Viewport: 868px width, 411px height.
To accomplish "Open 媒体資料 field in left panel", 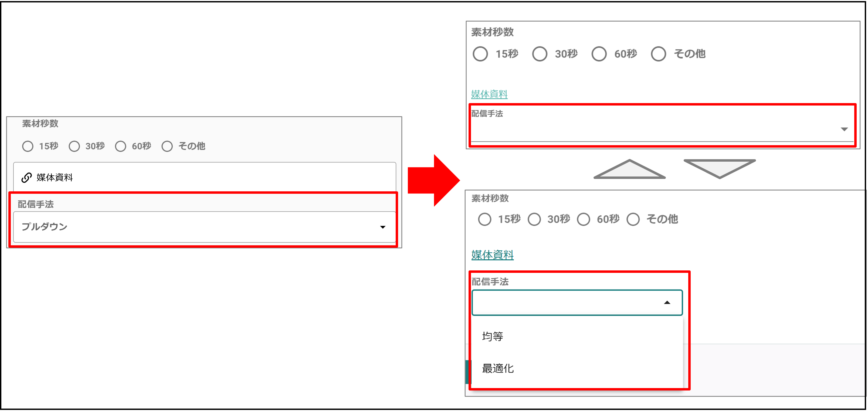I will point(205,178).
